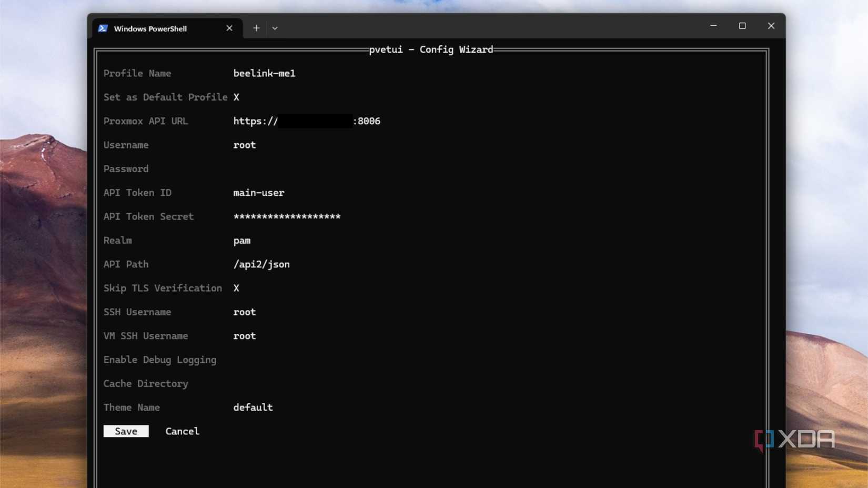Close the Windows PowerShell tab
868x488 pixels.
(x=229, y=28)
